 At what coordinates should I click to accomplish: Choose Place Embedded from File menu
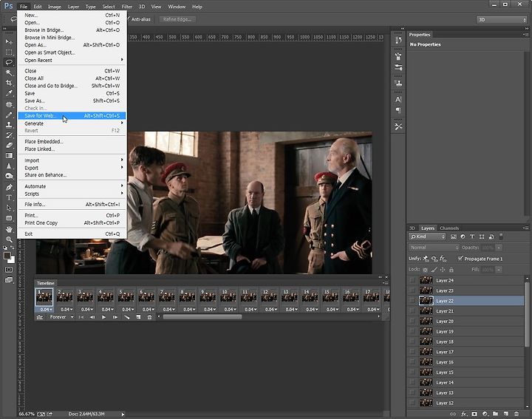pos(72,141)
